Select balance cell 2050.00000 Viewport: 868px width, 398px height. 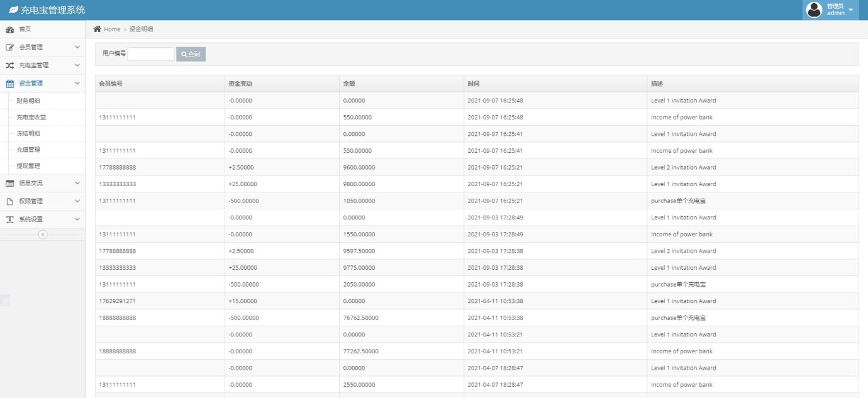pos(359,285)
